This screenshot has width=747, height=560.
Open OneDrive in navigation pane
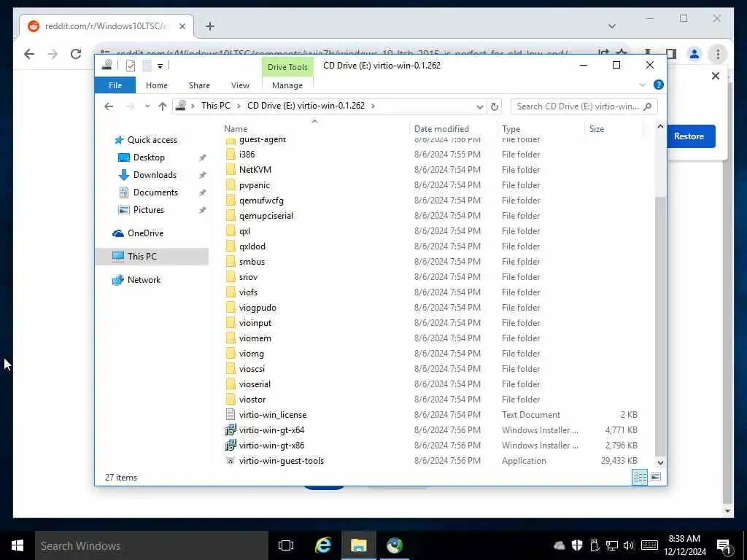click(145, 233)
